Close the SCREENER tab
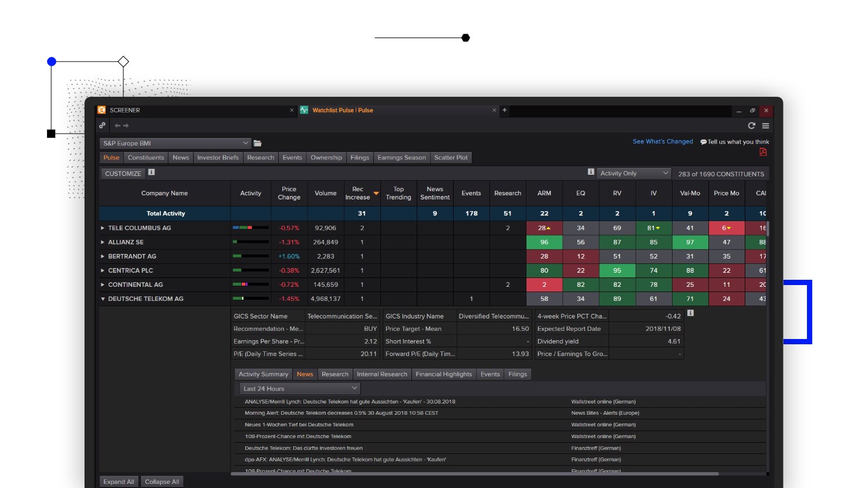This screenshot has width=868, height=488. 292,110
